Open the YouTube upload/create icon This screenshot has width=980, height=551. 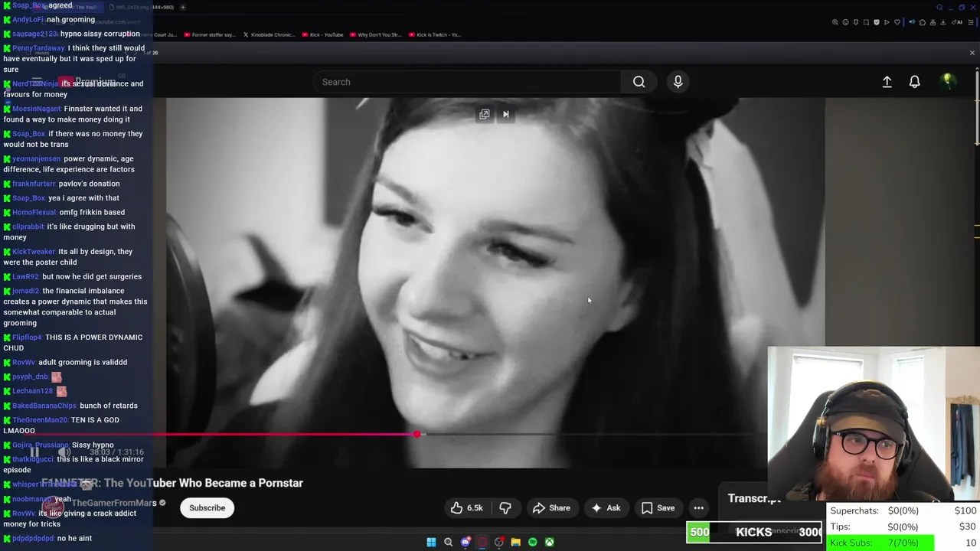887,82
